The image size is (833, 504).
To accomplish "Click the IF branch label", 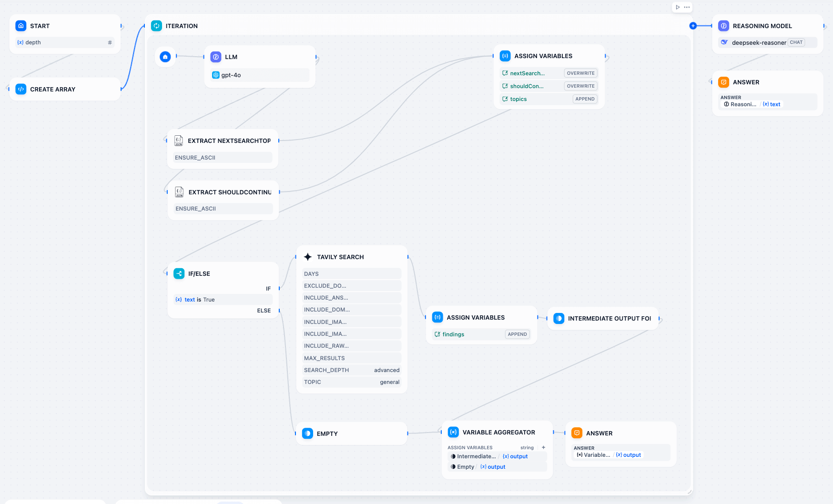I will tap(268, 289).
